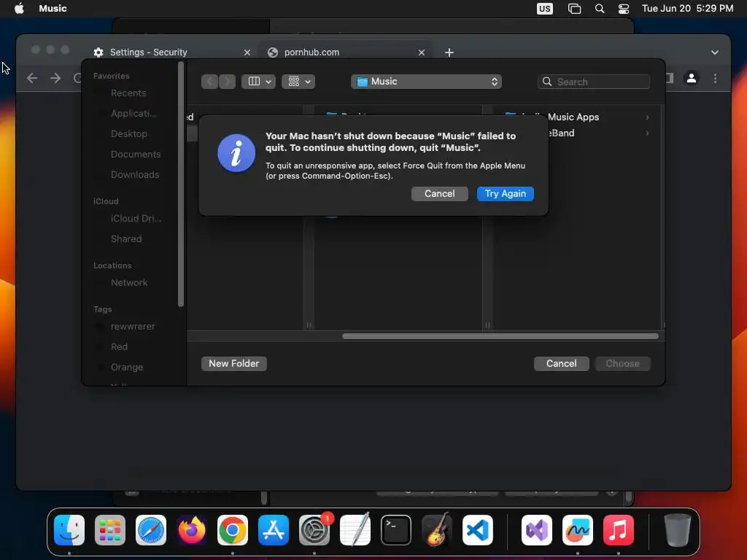
Task: Select Shared in sidebar
Action: point(125,238)
